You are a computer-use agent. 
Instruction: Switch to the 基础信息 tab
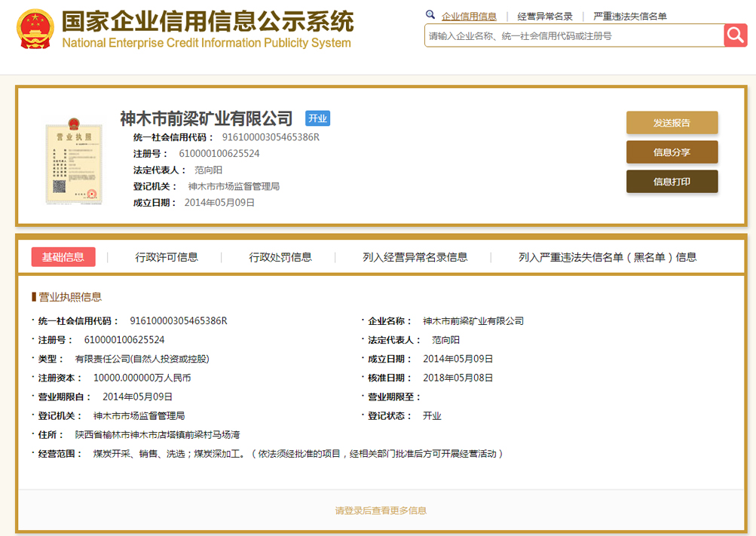click(x=63, y=257)
